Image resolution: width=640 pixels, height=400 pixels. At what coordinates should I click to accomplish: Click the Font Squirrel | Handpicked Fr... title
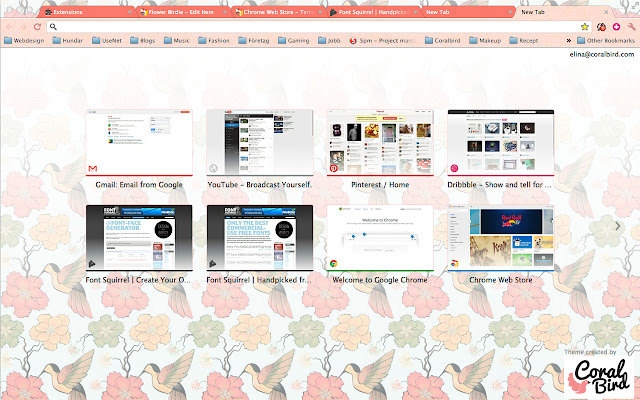(259, 280)
